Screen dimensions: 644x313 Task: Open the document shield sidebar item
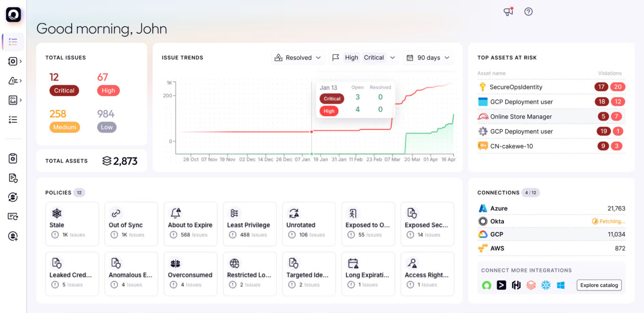(x=13, y=178)
